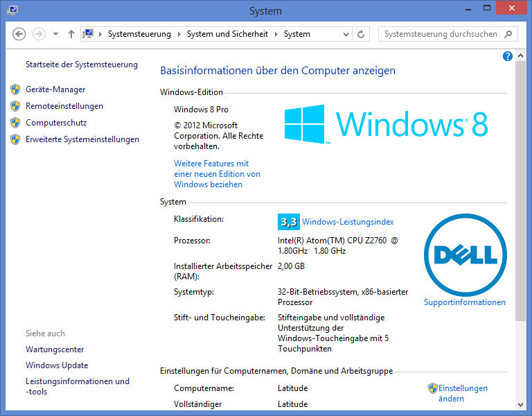The image size is (532, 416).
Task: Click the Dell logo
Action: click(465, 254)
